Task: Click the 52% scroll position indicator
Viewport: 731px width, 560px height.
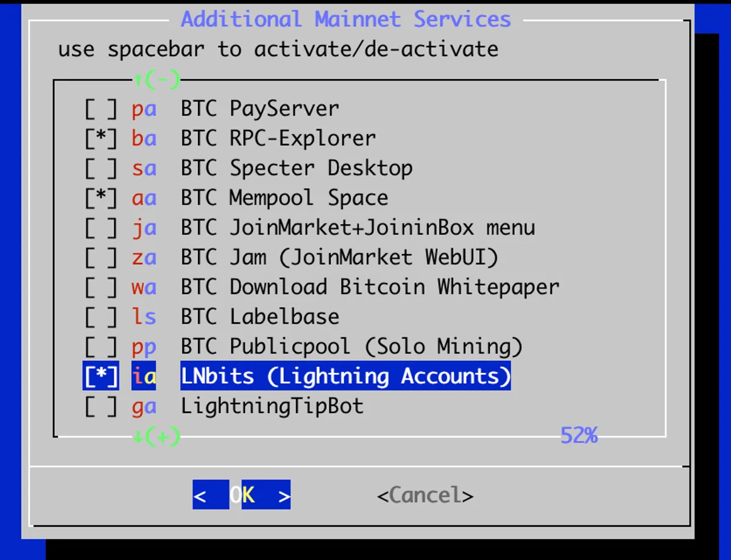Action: (x=578, y=435)
